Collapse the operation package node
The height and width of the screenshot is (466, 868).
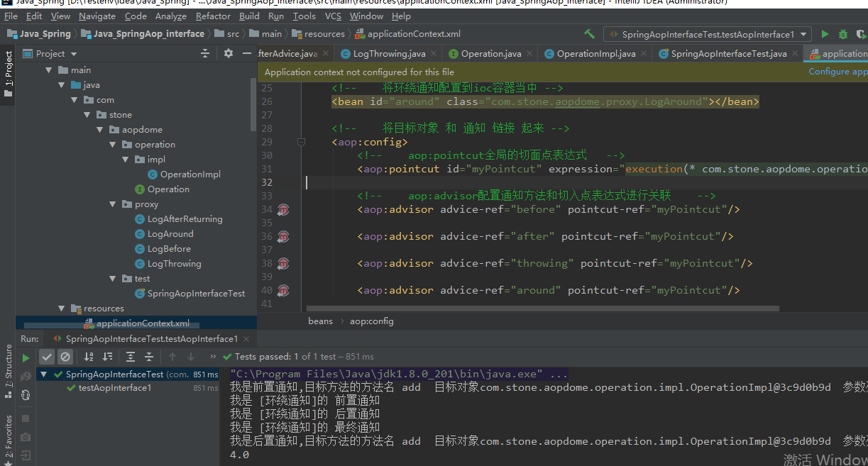coord(112,145)
